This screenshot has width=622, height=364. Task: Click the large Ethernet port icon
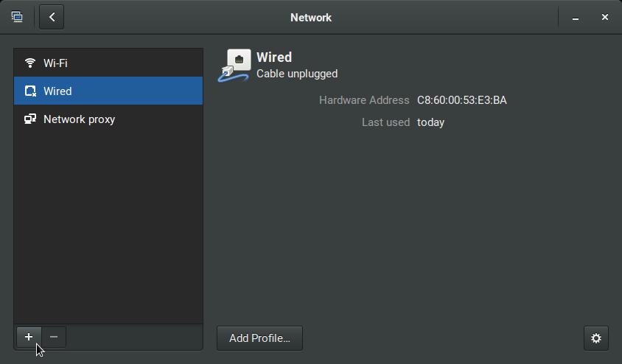click(234, 65)
